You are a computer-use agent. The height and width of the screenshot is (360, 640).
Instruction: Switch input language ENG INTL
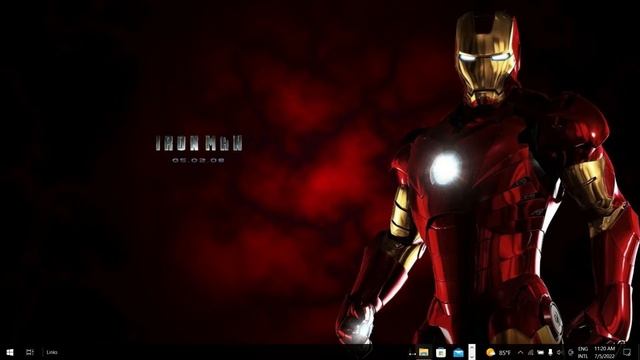coord(583,353)
